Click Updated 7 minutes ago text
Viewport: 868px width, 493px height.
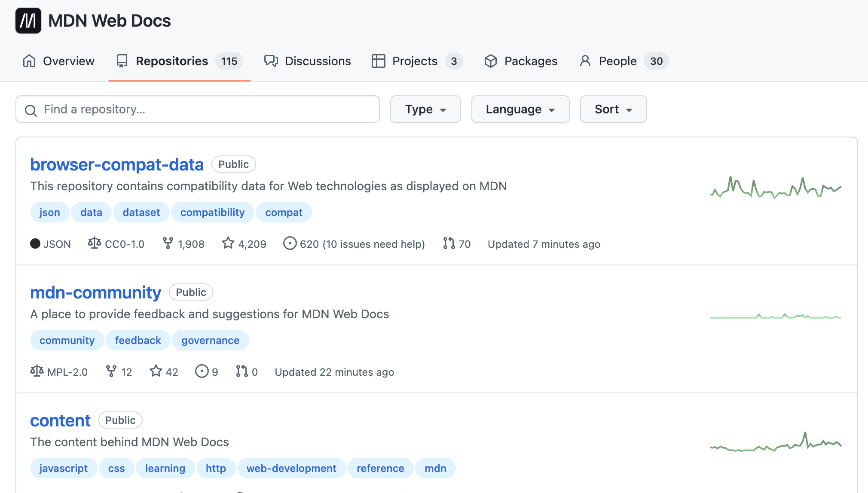(x=544, y=244)
